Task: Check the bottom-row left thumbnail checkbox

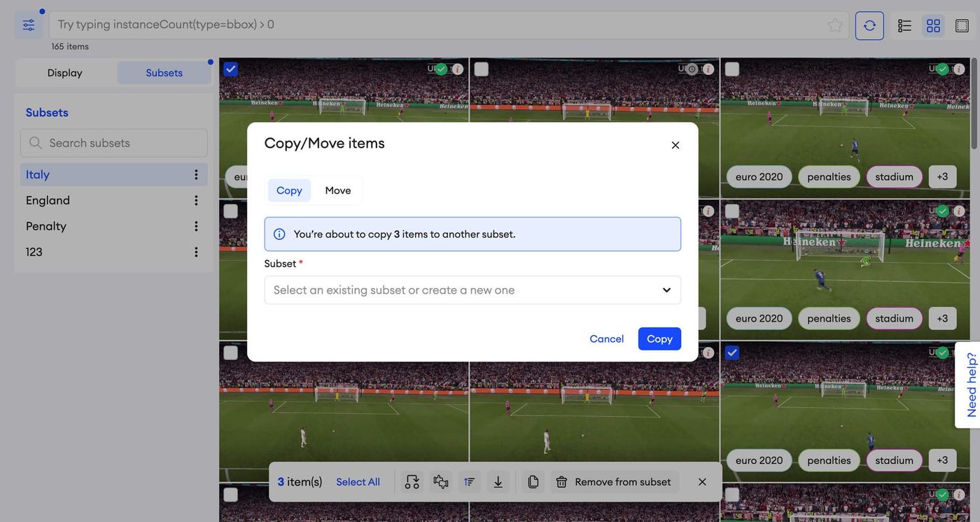Action: (x=231, y=495)
